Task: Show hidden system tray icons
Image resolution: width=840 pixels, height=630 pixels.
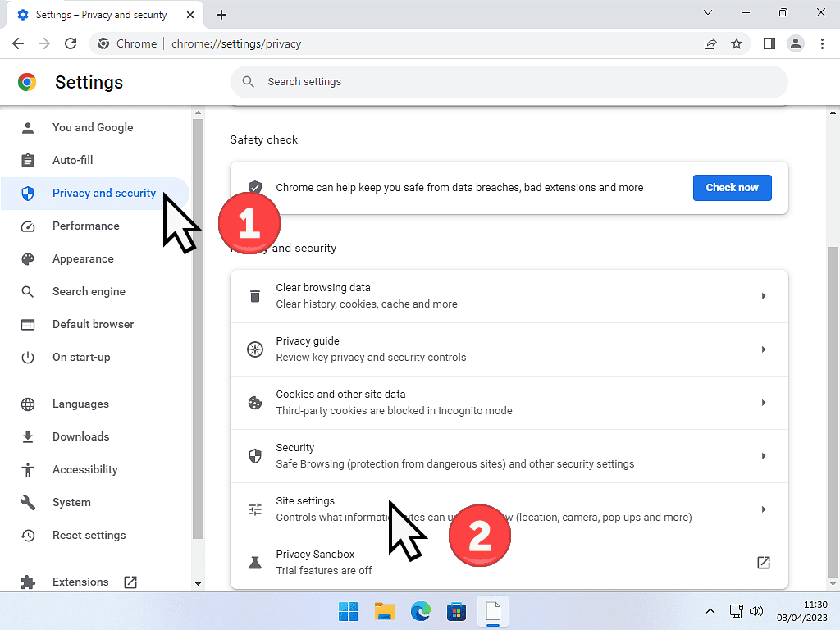Action: coord(710,611)
